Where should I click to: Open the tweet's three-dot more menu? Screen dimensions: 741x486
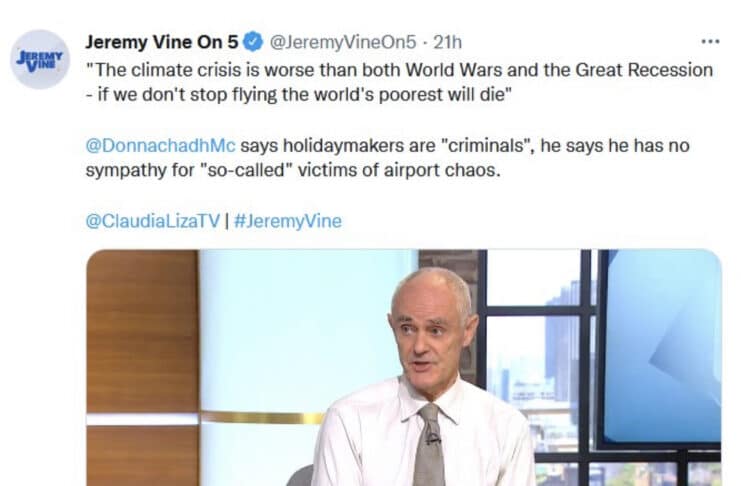coord(710,42)
